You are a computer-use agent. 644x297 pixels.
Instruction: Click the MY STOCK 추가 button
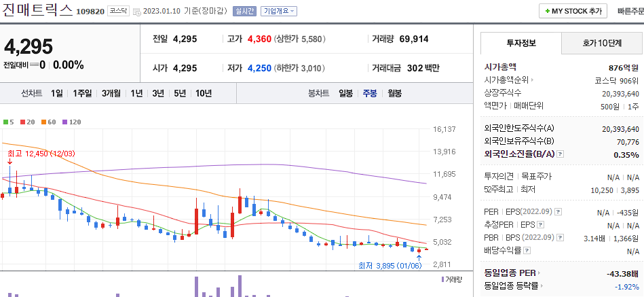pos(573,11)
